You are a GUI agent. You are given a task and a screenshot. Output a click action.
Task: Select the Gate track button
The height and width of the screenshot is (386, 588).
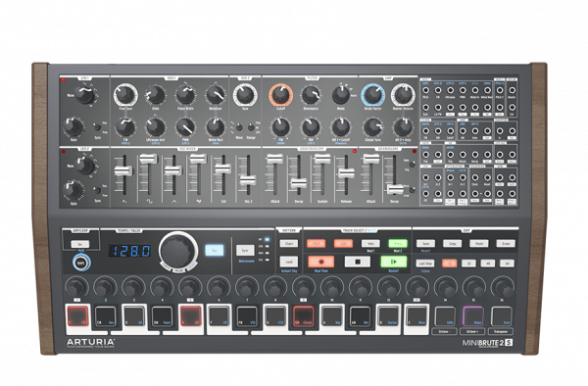343,244
